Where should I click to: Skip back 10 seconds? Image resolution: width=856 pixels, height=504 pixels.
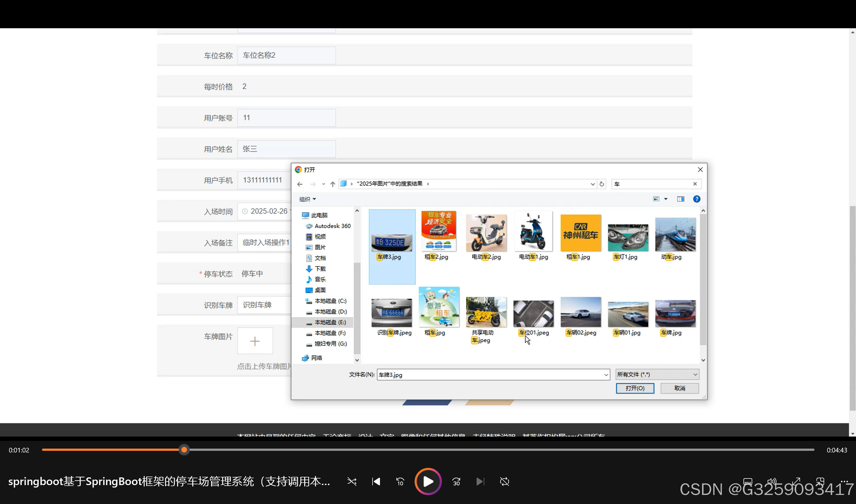(400, 482)
